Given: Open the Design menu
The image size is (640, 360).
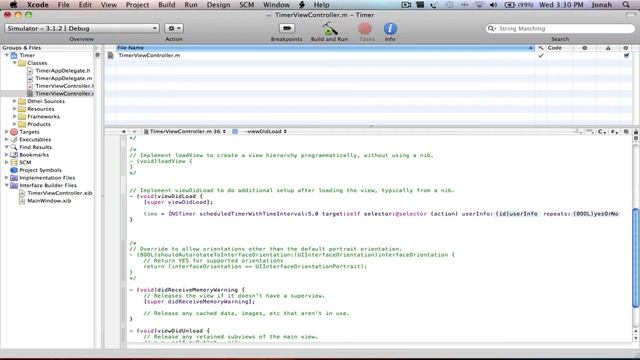Looking at the screenshot, I should [x=218, y=5].
